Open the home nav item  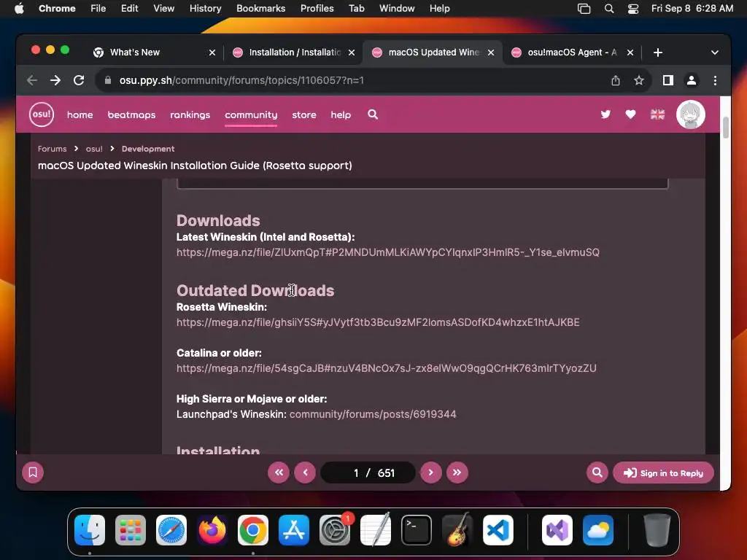tap(80, 114)
